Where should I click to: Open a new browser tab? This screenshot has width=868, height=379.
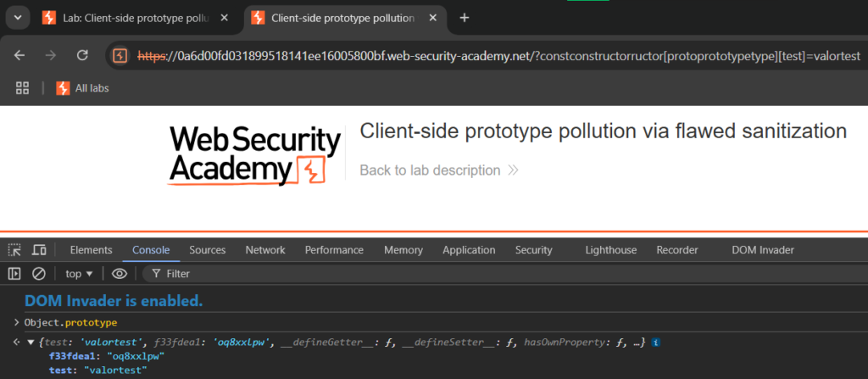click(x=465, y=18)
